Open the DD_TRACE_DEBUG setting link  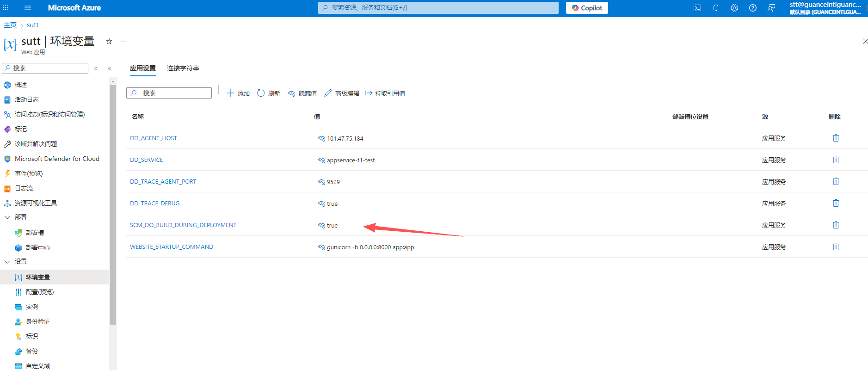click(x=154, y=203)
